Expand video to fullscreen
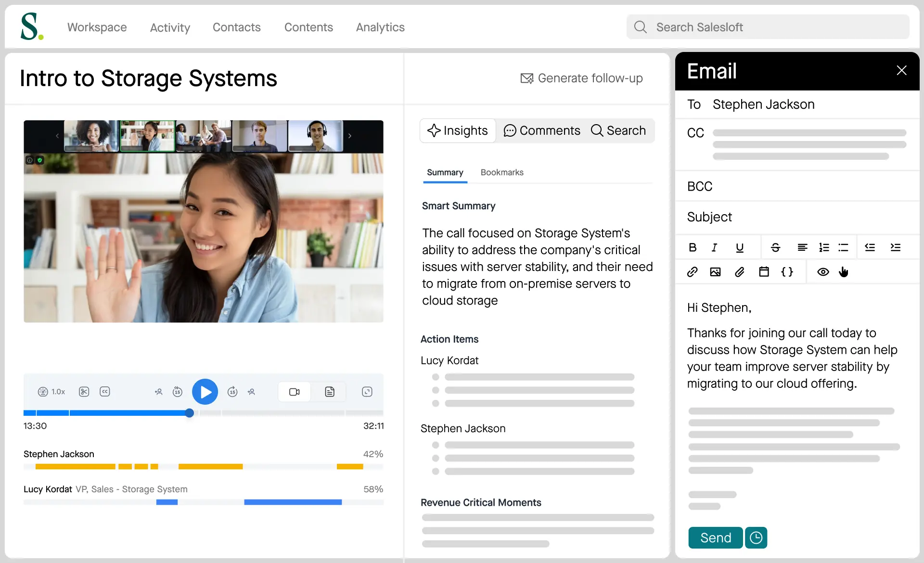This screenshot has height=563, width=924. pos(367,392)
